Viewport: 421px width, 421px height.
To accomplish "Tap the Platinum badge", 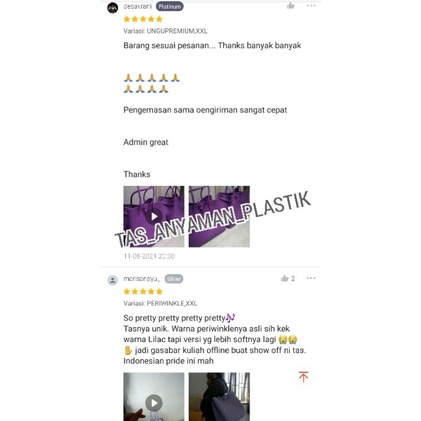I will point(170,6).
